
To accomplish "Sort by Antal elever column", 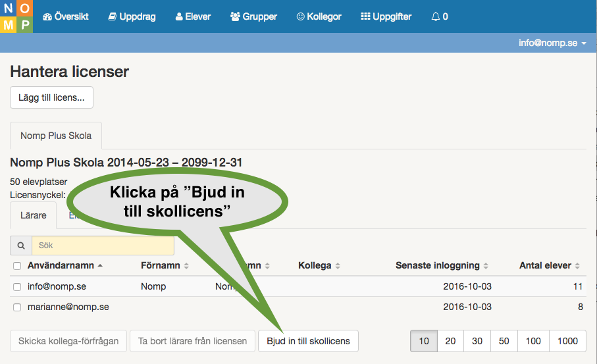I will click(x=550, y=265).
